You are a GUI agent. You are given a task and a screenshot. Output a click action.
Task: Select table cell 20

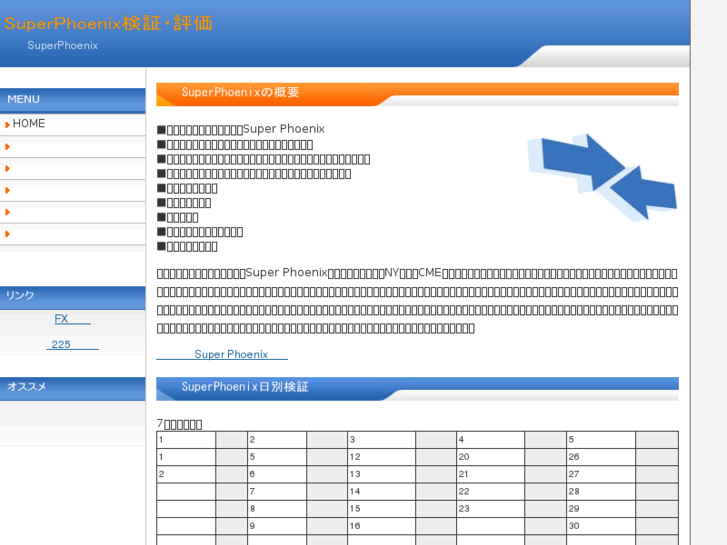point(491,457)
